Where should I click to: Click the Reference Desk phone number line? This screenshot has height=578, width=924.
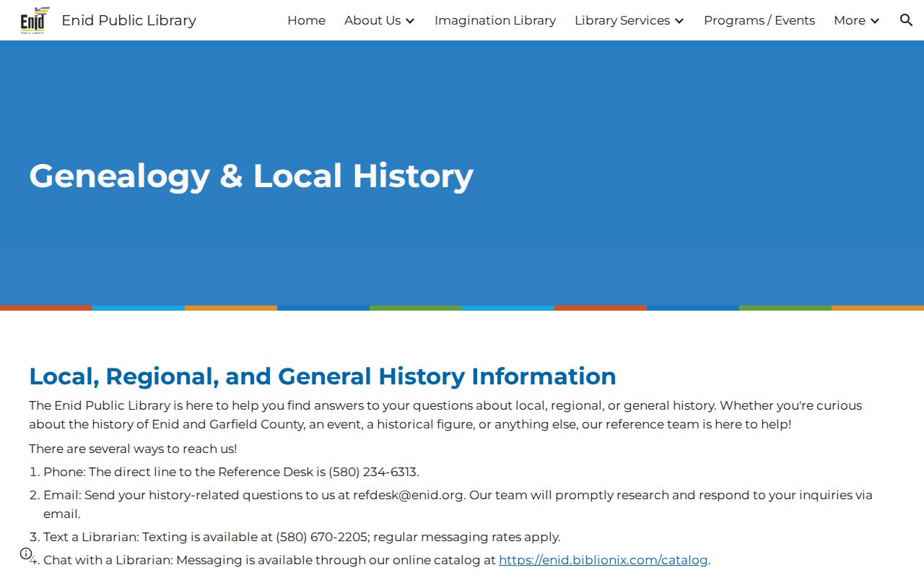(231, 472)
